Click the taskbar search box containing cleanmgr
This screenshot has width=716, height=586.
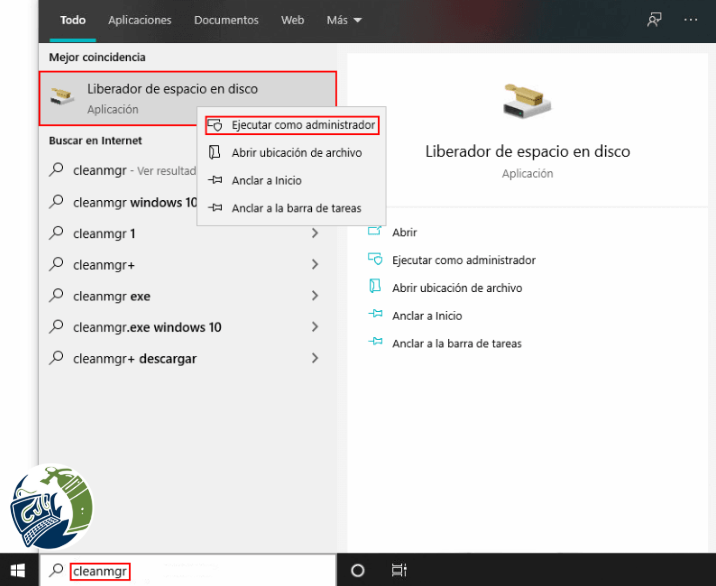point(188,570)
